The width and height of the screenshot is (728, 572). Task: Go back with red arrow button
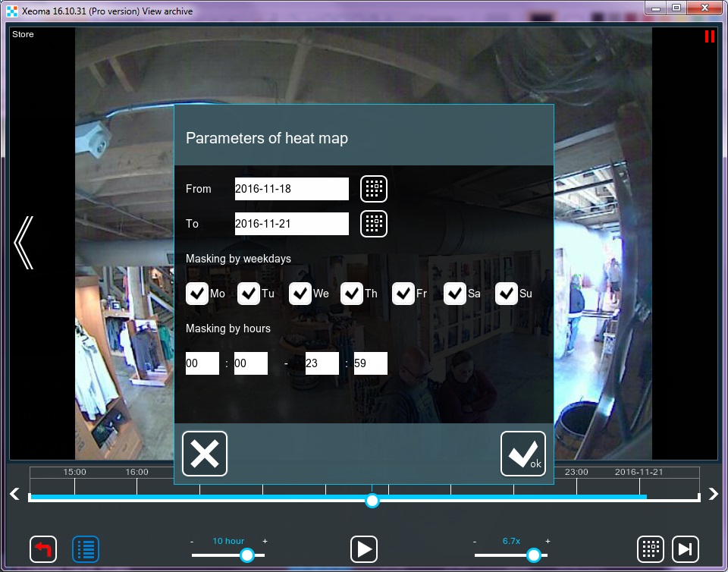pos(43,549)
